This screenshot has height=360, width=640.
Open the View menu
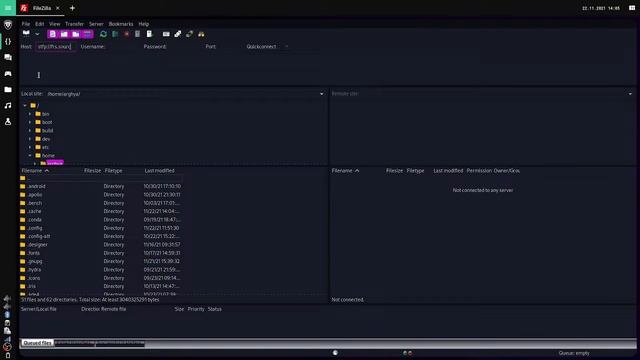[55, 24]
